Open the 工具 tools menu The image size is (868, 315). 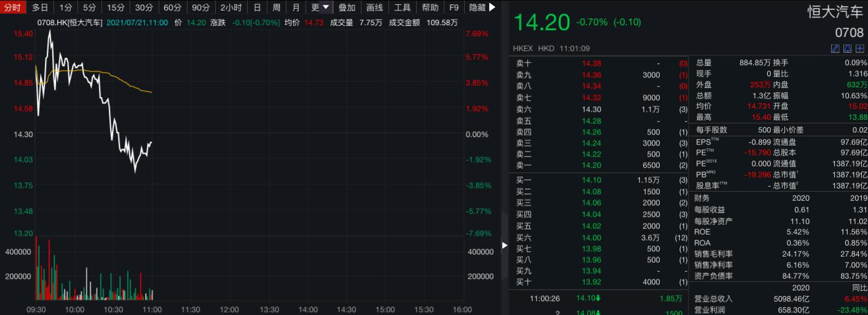[x=402, y=7]
